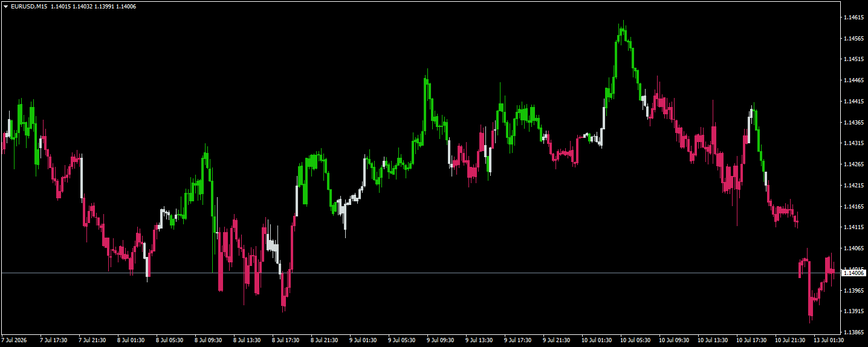The image size is (868, 347).
Task: Click price axis label 1.13865
Action: click(x=853, y=332)
